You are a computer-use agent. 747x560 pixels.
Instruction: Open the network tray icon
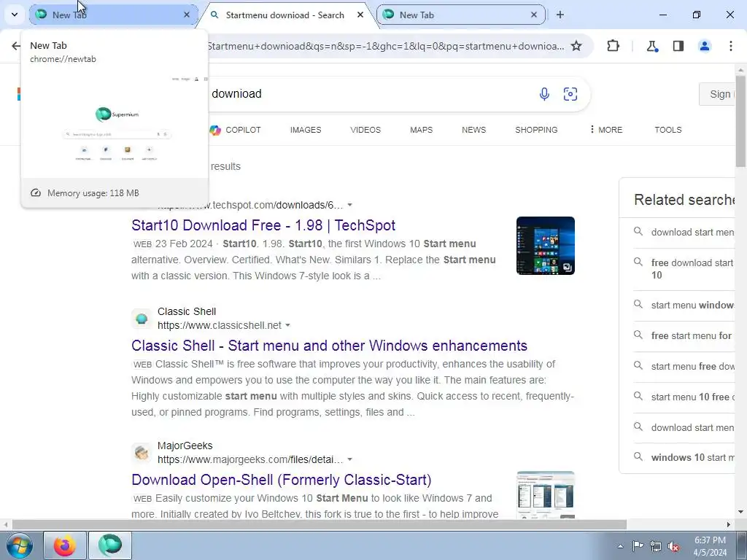tap(656, 546)
